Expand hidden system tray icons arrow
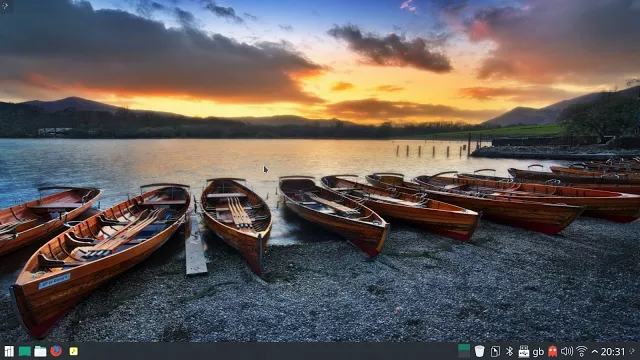This screenshot has height=360, width=640. [x=594, y=351]
